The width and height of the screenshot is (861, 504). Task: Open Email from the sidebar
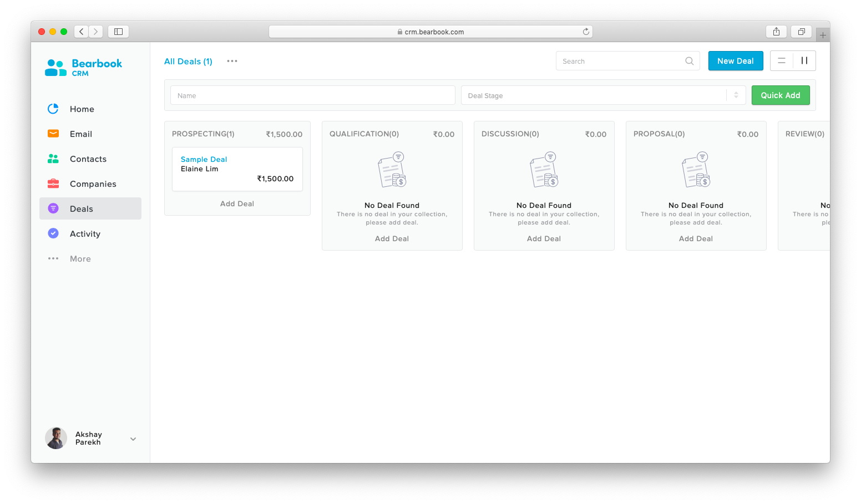click(90, 134)
